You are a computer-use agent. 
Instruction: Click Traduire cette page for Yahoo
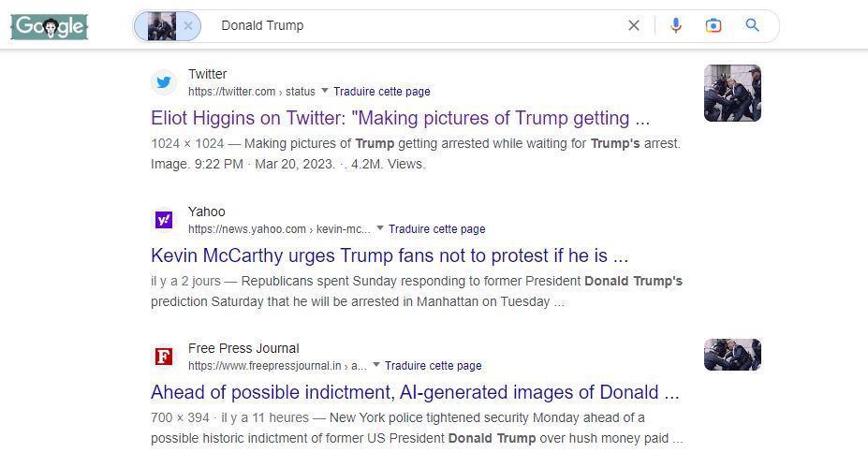pyautogui.click(x=437, y=229)
